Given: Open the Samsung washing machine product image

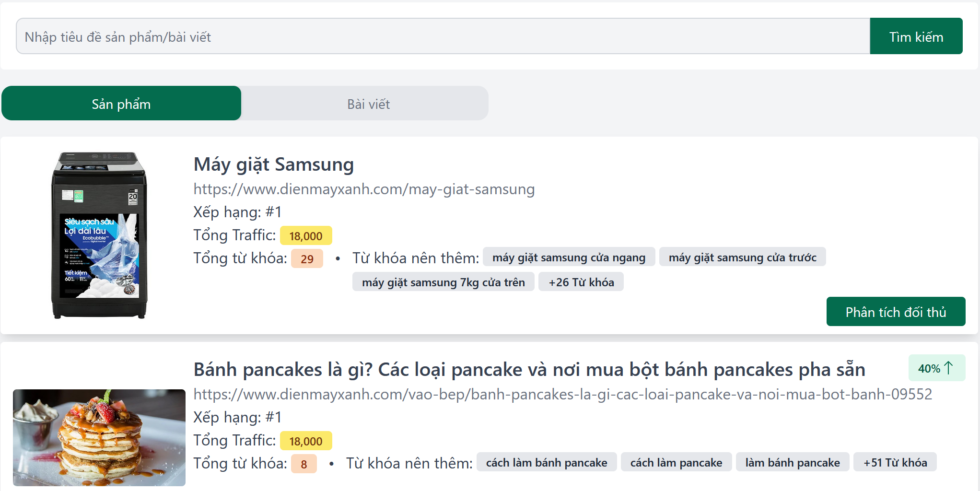Looking at the screenshot, I should tap(99, 235).
